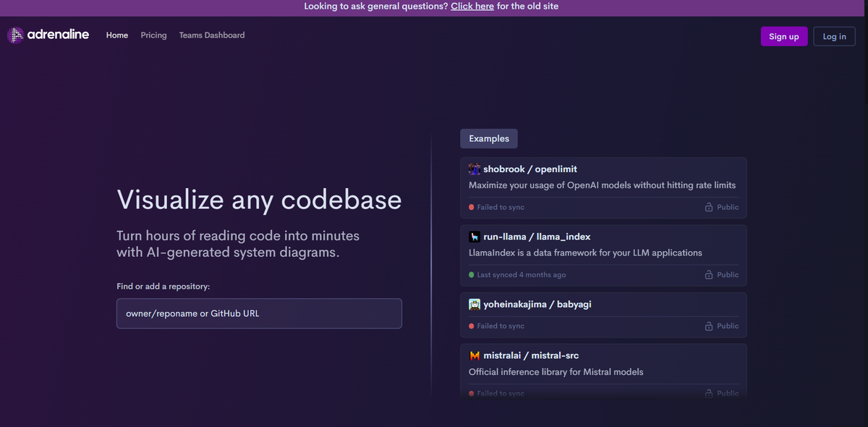This screenshot has width=868, height=427.
Task: Click the yoheinakajima avatar icon
Action: [x=475, y=305]
